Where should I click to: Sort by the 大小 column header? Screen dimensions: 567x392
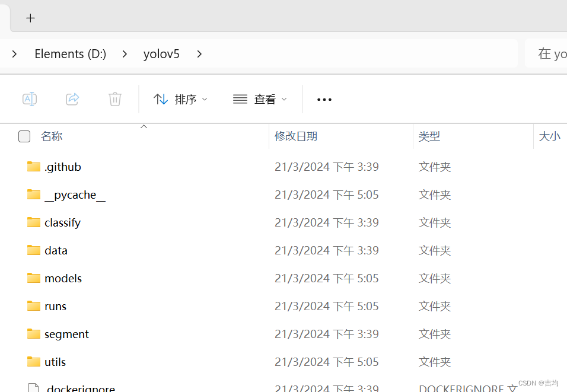coord(549,136)
